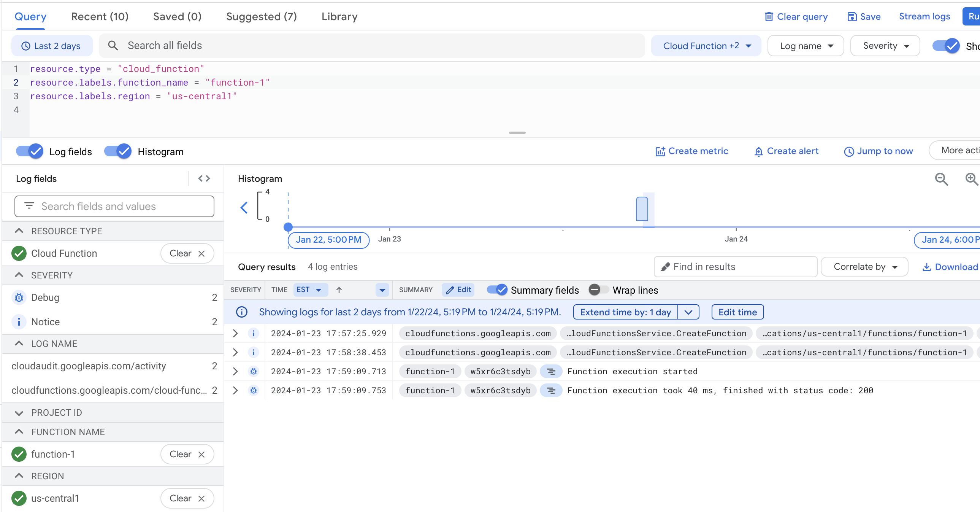Toggle the Histogram panel on/off
The height and width of the screenshot is (512, 980).
click(x=118, y=152)
